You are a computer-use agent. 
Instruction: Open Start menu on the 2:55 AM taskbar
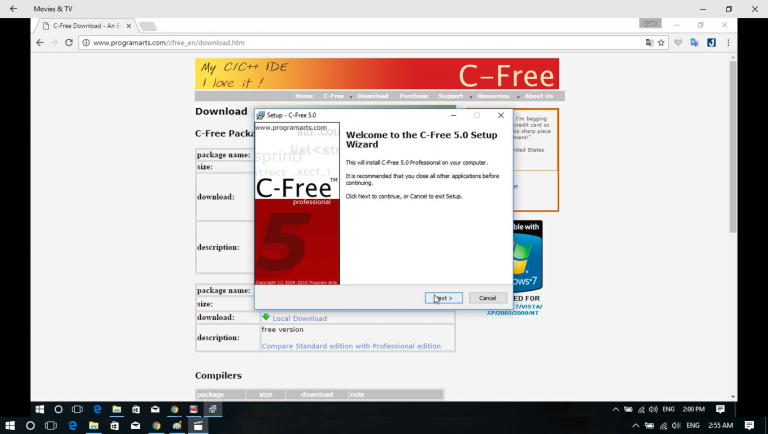click(x=9, y=426)
